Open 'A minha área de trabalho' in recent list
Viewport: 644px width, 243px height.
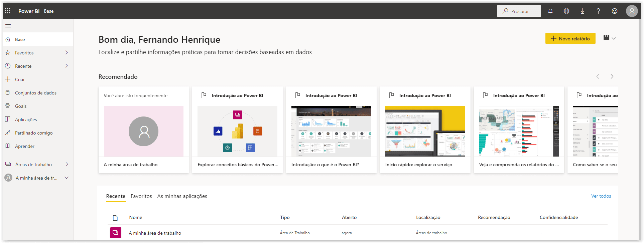tap(155, 233)
